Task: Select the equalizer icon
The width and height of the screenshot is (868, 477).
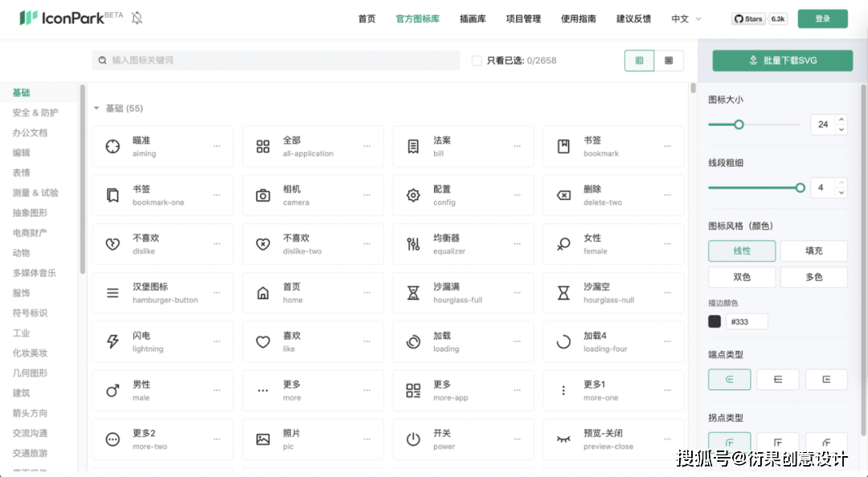Action: [x=413, y=244]
